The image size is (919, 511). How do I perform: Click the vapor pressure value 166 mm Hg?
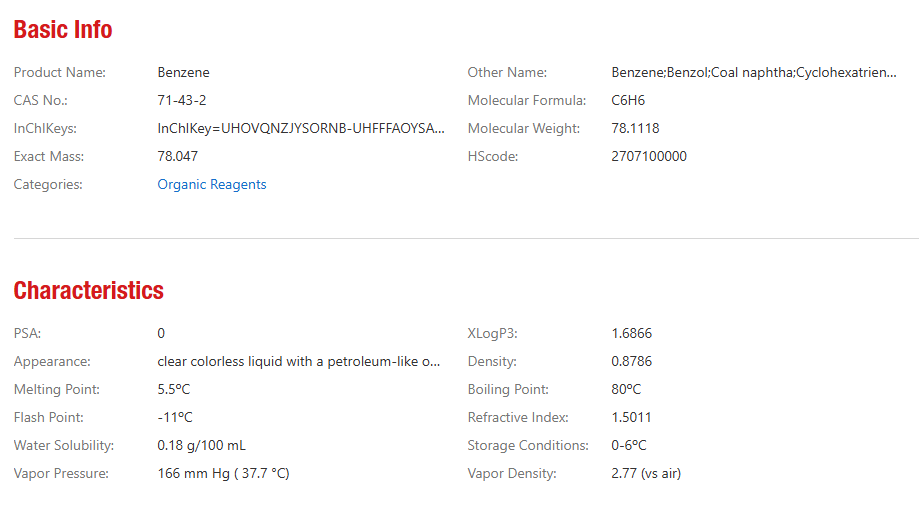coord(223,473)
